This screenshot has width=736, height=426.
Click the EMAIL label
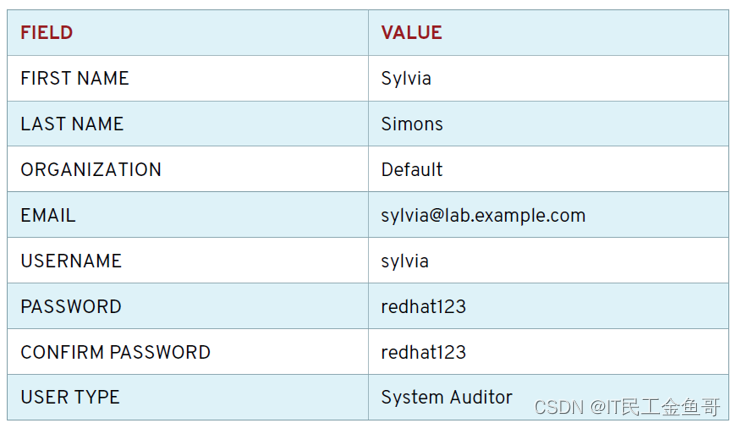point(48,215)
